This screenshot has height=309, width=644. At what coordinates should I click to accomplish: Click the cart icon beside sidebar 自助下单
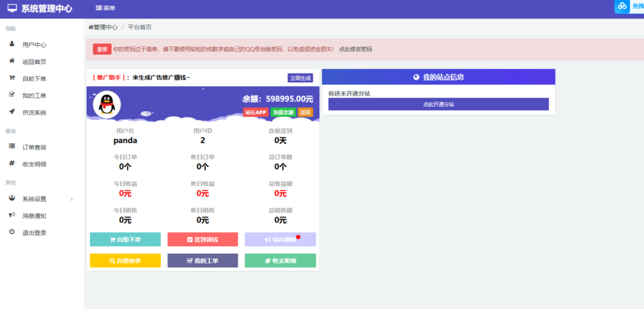click(x=12, y=78)
